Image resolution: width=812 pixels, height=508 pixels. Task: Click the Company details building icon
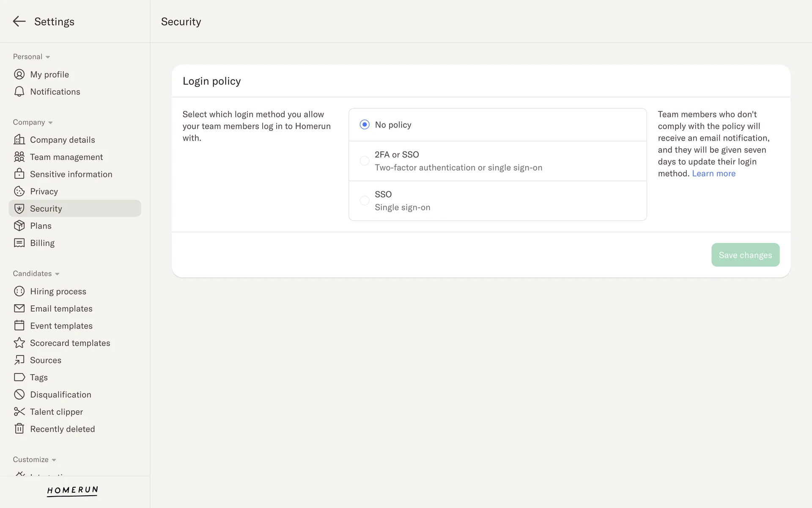19,140
